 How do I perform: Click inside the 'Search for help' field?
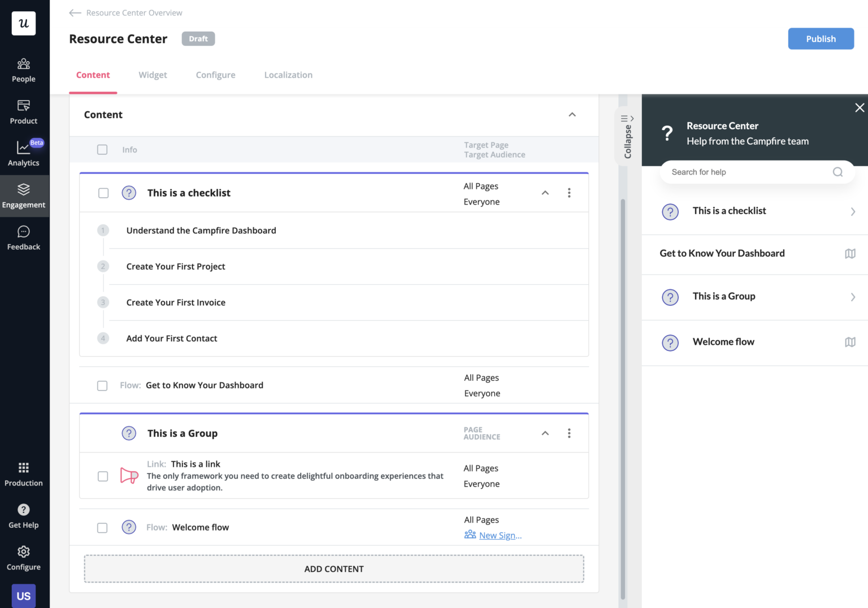point(746,172)
